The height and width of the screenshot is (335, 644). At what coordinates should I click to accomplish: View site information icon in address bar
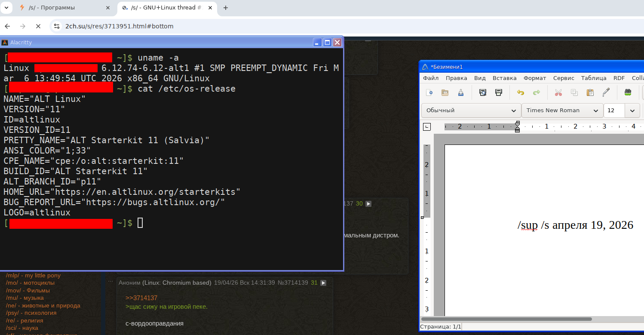(56, 26)
